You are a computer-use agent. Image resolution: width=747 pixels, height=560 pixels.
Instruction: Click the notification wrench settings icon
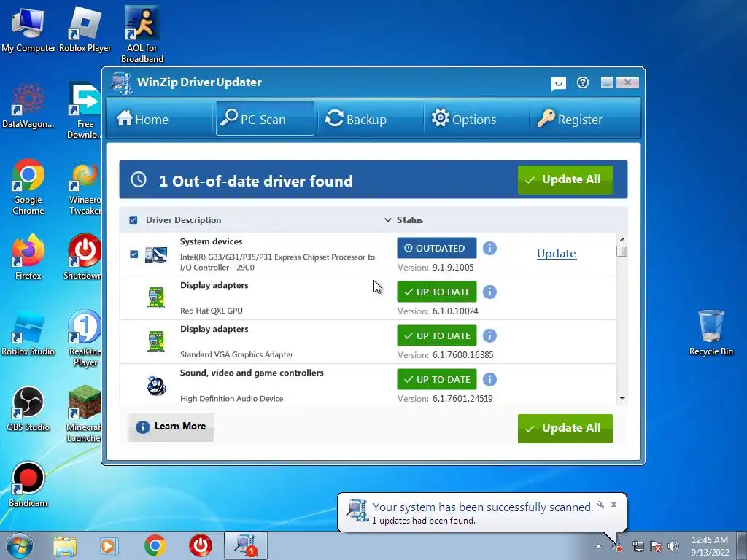point(601,505)
